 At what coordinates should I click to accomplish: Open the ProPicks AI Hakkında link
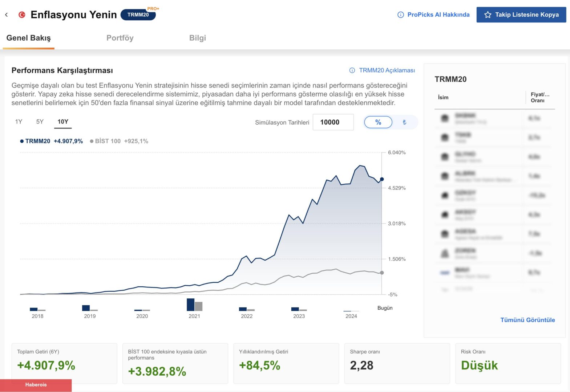point(438,15)
